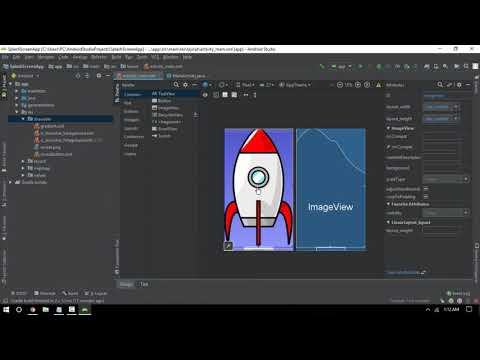Toggle adjustViewBounds checkbox
Screen dimensions: 480x360
click(426, 188)
